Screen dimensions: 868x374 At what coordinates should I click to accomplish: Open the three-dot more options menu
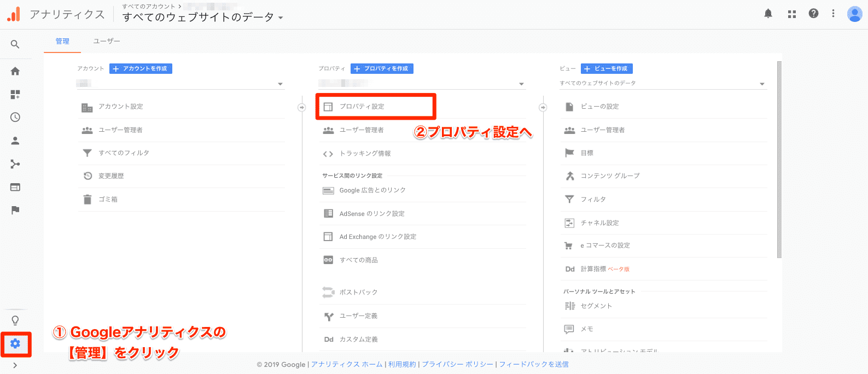[x=834, y=14]
